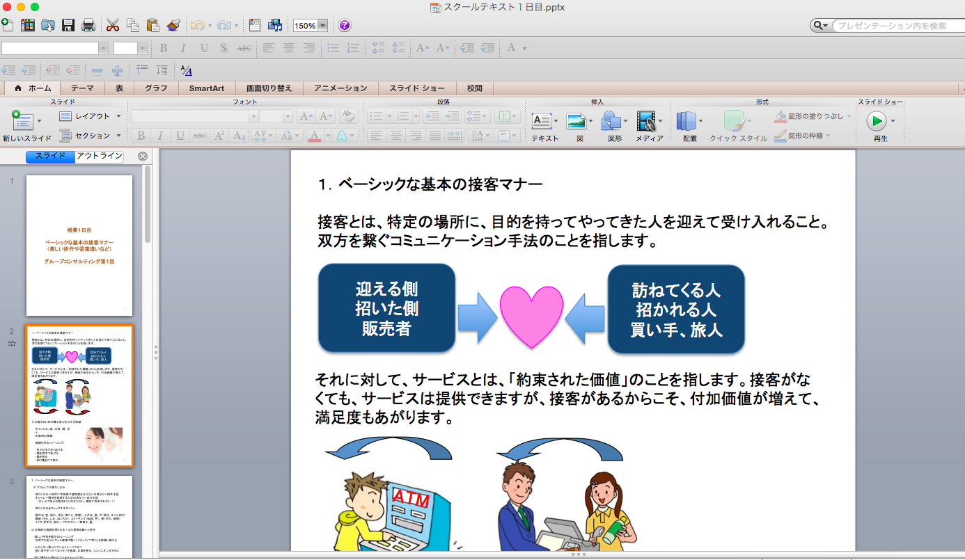Show or hide the Toolbox
The image size is (965, 560).
click(255, 26)
